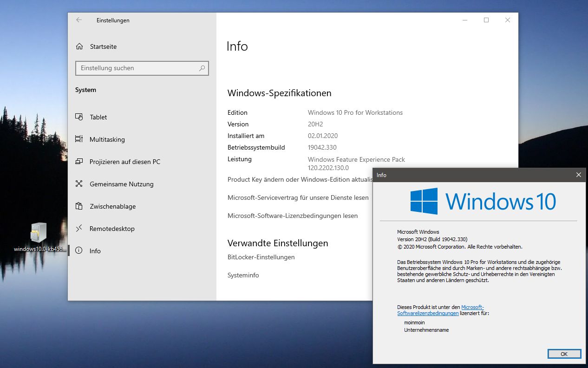
Task: Click the user name 'moinmoin'
Action: coord(415,322)
